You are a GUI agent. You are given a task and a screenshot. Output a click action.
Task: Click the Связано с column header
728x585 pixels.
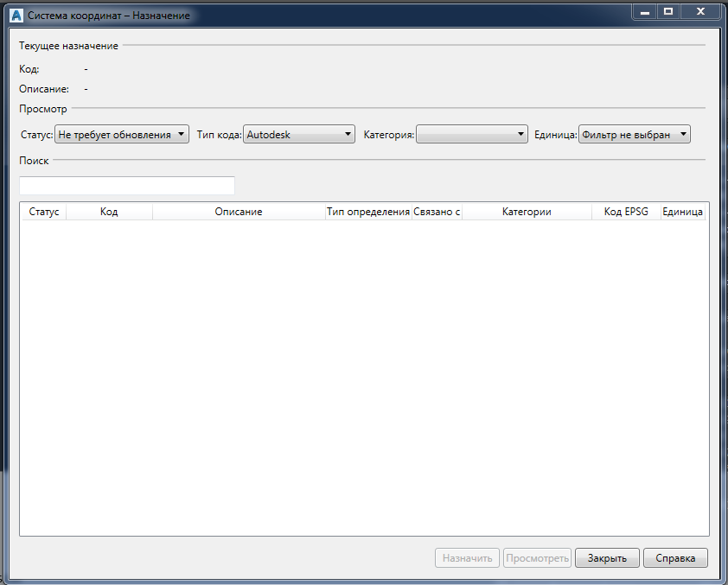437,212
